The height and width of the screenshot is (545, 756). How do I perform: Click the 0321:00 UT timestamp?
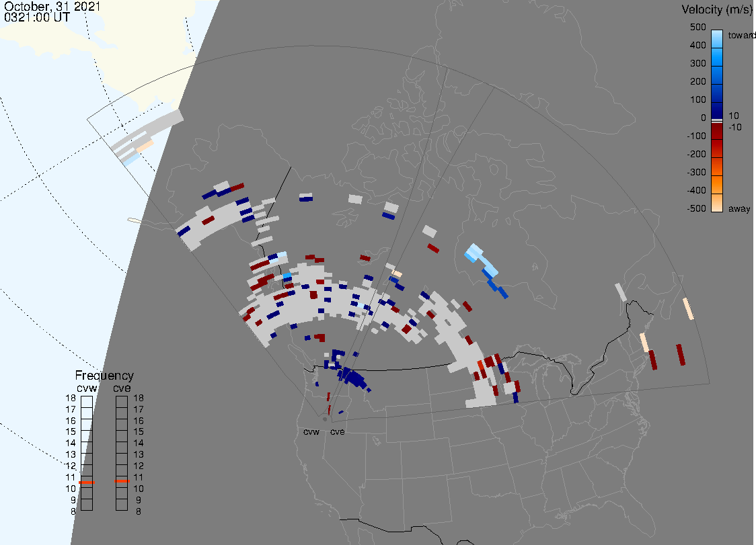(x=36, y=17)
